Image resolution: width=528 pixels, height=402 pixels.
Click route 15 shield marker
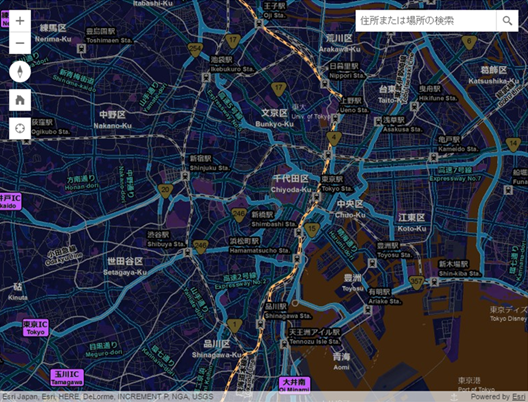312,229
